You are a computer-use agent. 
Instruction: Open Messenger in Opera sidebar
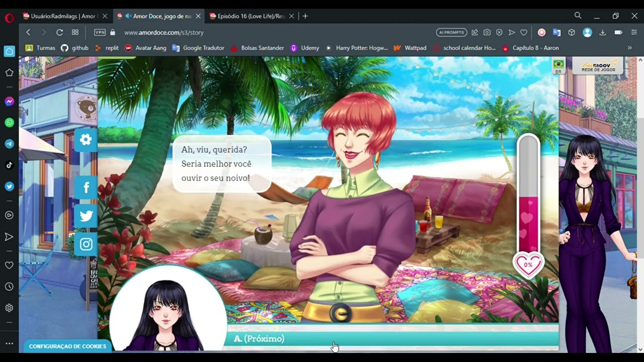click(x=9, y=101)
